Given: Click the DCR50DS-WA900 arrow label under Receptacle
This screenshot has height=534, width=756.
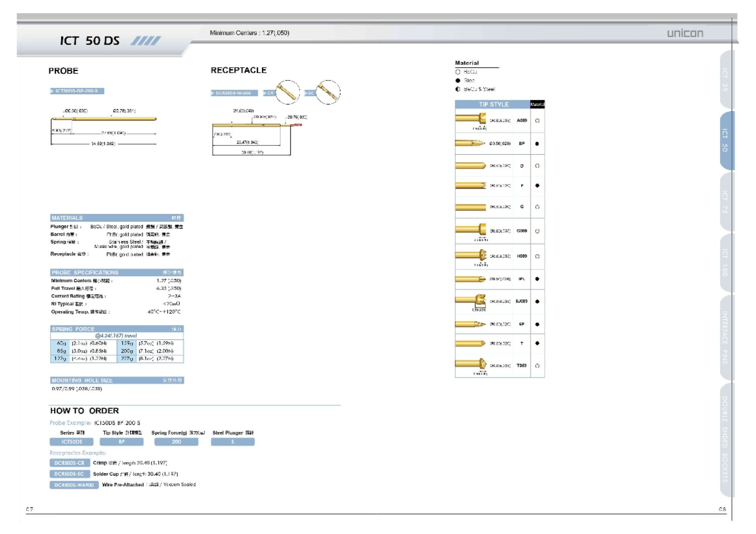Looking at the screenshot, I should [x=234, y=93].
